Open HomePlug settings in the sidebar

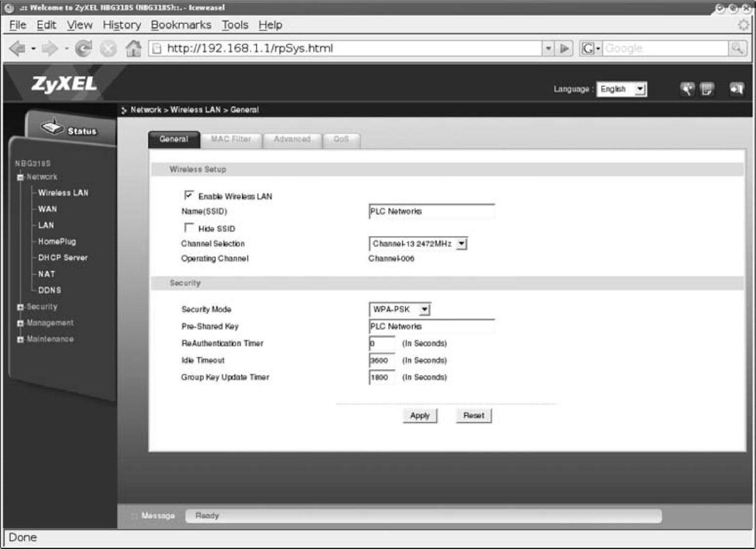57,242
